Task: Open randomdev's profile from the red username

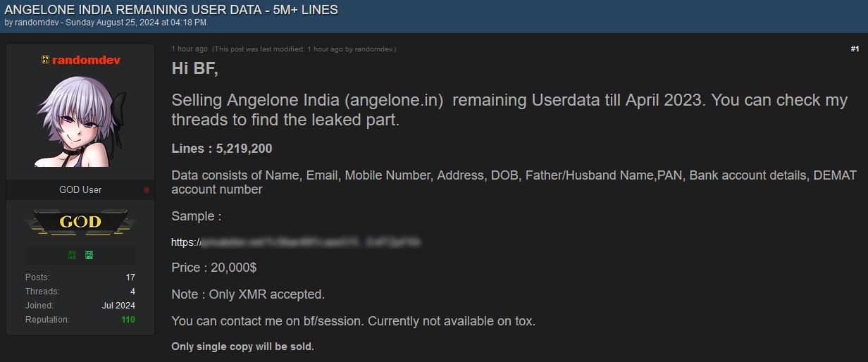Action: pos(86,61)
